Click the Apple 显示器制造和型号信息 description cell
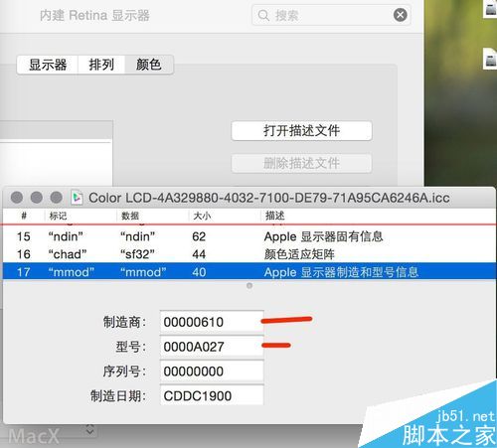 (341, 272)
